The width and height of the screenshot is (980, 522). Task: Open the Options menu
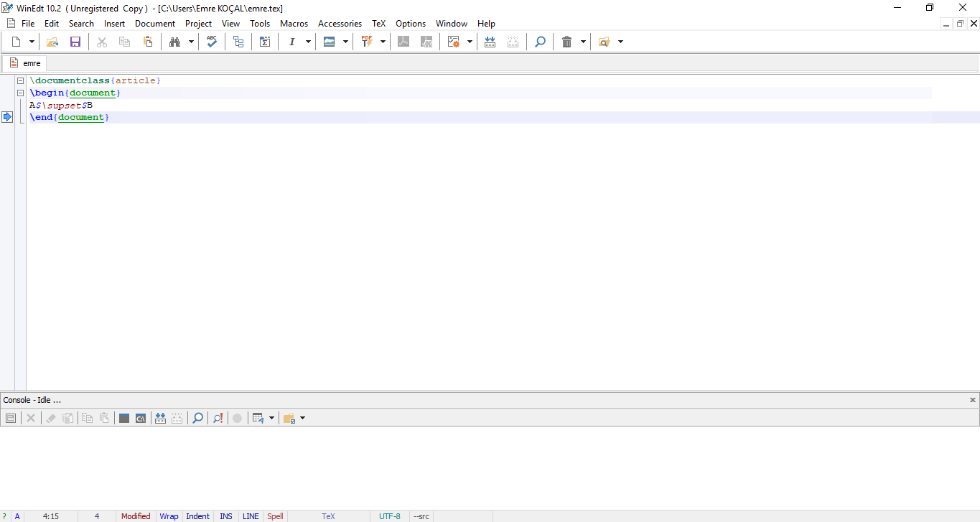click(411, 24)
